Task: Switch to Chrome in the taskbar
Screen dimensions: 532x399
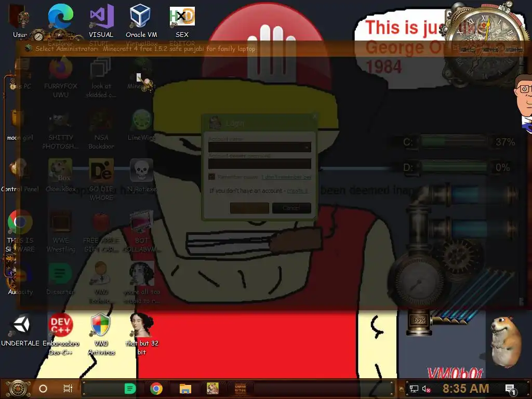Action: coord(156,389)
